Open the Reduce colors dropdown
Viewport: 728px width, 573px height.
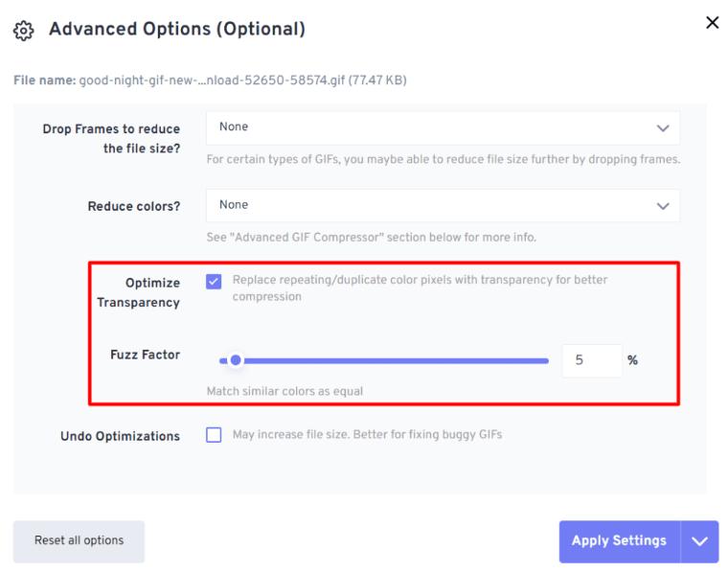tap(443, 205)
